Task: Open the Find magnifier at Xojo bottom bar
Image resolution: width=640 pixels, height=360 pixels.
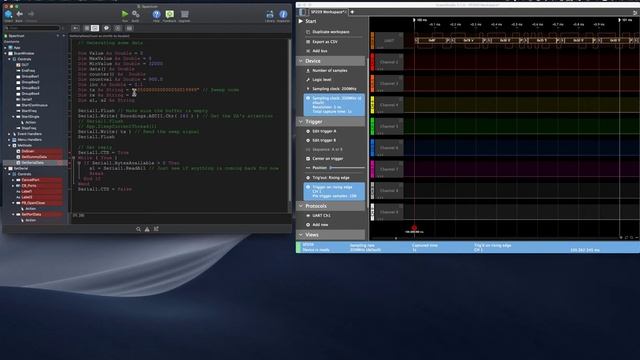Action: tap(138, 229)
